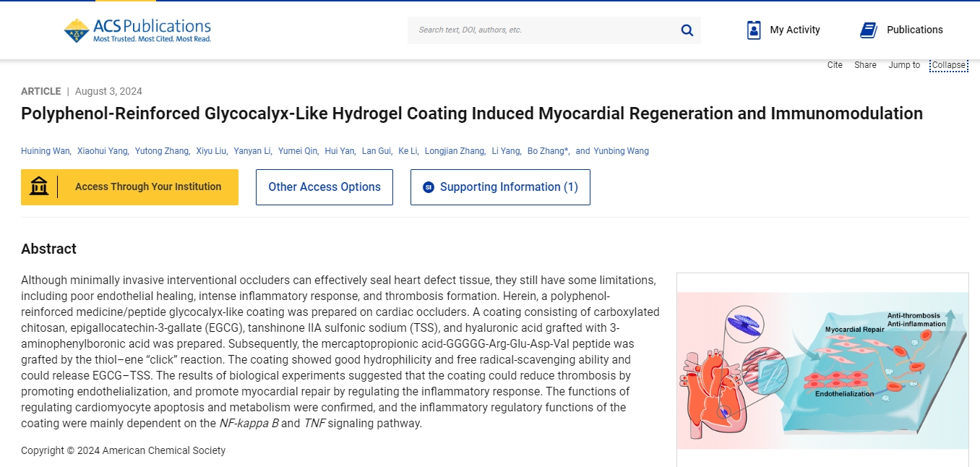This screenshot has width=980, height=467.
Task: Open author Yumei Qin
Action: (x=298, y=151)
